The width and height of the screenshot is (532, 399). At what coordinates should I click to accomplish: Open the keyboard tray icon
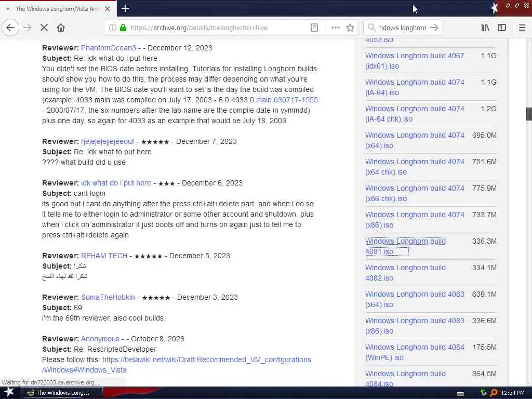[x=460, y=393]
